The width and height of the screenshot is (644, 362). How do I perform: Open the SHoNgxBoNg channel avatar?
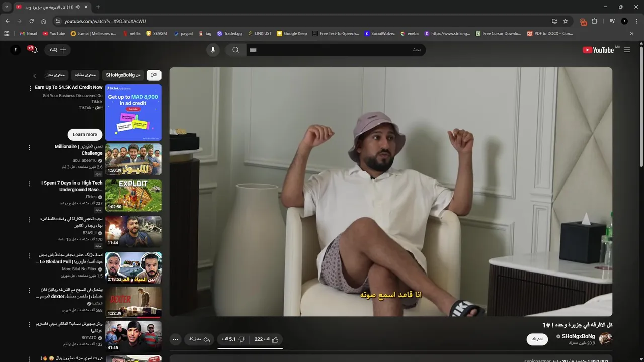[x=606, y=339]
